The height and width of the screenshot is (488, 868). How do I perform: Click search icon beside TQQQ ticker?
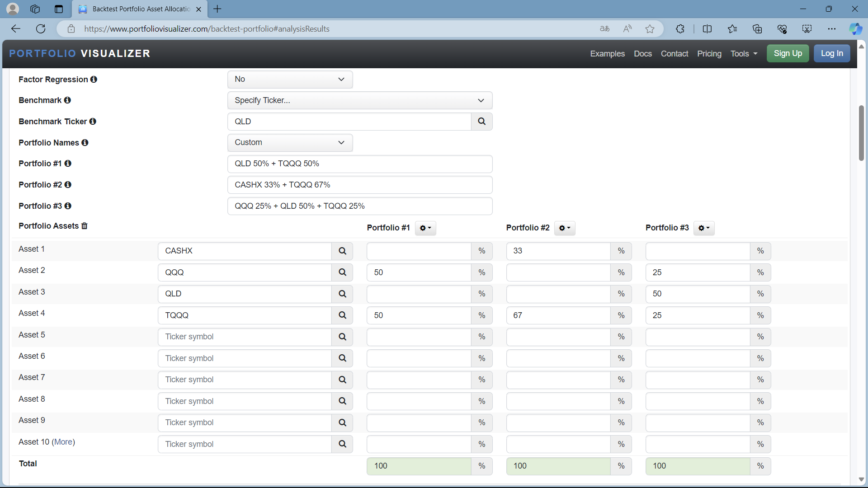pos(342,315)
